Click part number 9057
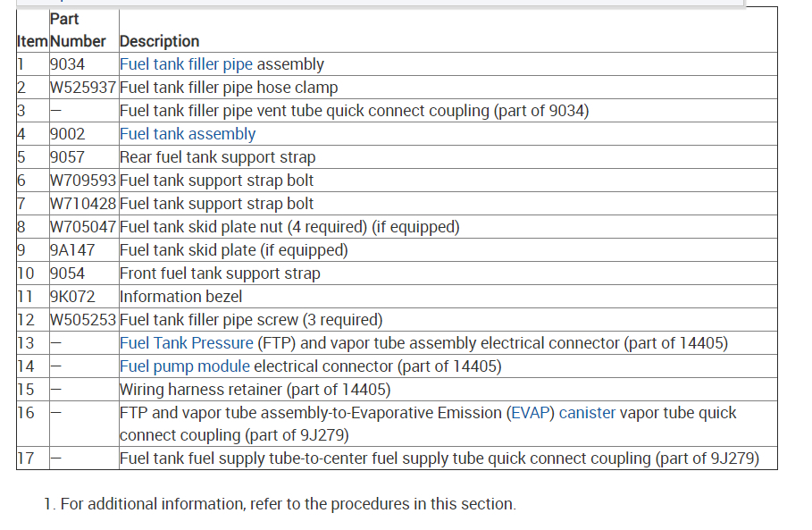The height and width of the screenshot is (530, 812). click(x=67, y=157)
